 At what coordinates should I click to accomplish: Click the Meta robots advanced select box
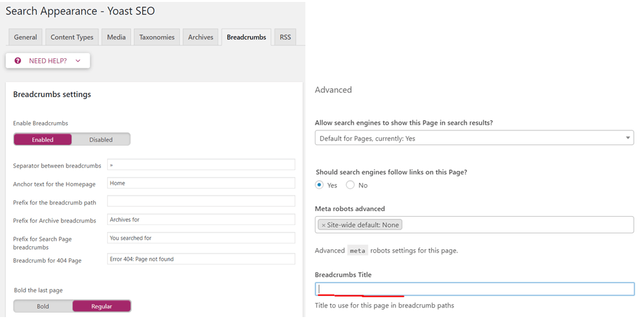point(474,225)
